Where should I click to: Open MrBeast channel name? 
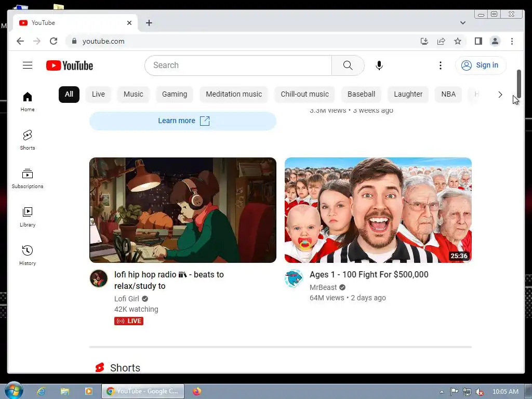[x=323, y=287]
